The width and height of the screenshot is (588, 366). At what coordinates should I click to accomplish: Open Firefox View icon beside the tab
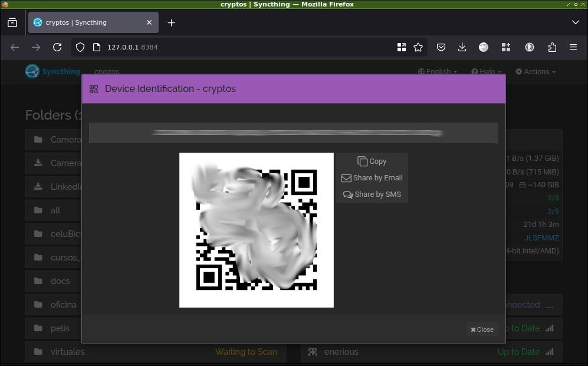pyautogui.click(x=12, y=22)
